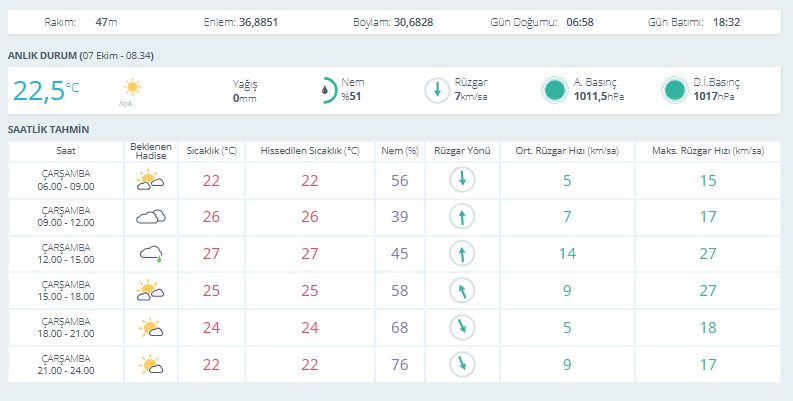This screenshot has height=401, width=793.
Task: Click the Gün Doğumu time 06:58
Action: pos(580,22)
